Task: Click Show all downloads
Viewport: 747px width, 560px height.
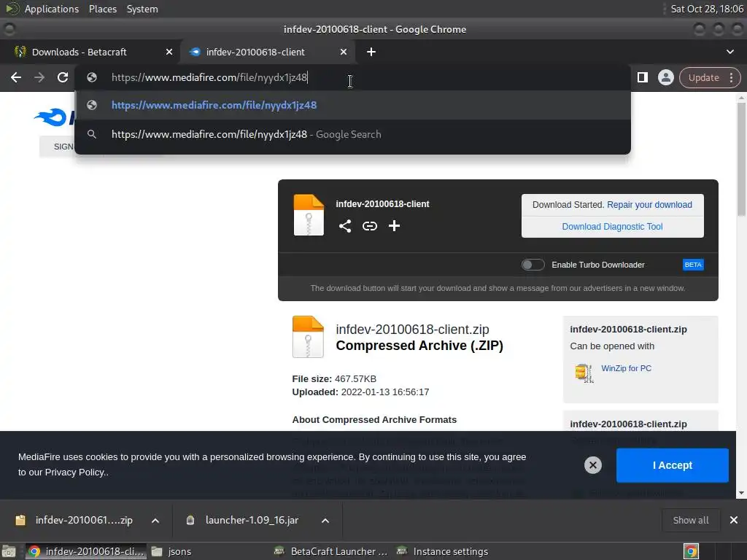Action: point(691,520)
